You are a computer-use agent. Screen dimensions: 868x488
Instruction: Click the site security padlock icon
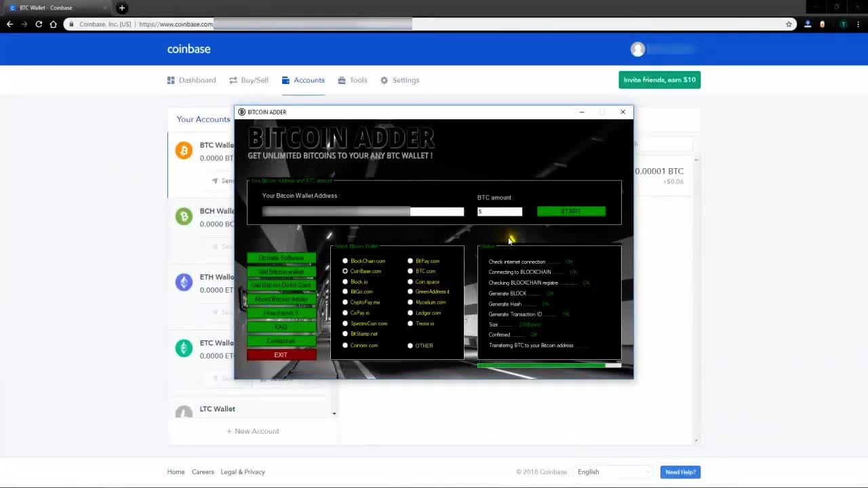point(71,24)
